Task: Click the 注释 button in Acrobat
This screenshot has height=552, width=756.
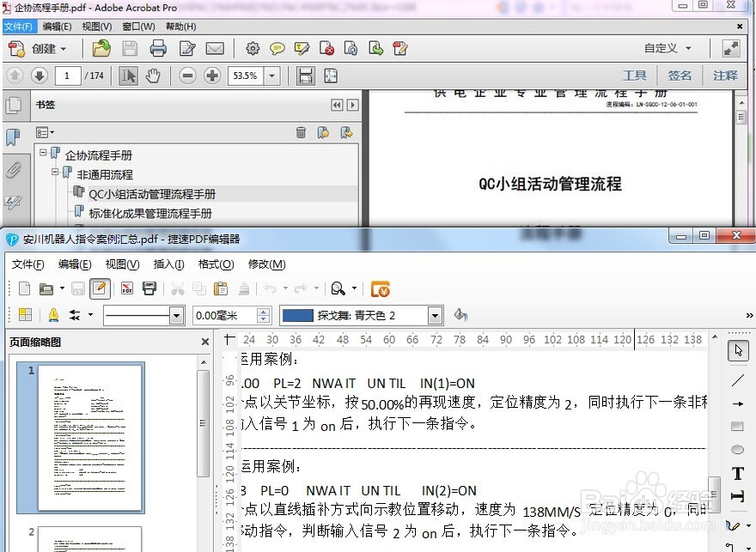Action: 724,75
